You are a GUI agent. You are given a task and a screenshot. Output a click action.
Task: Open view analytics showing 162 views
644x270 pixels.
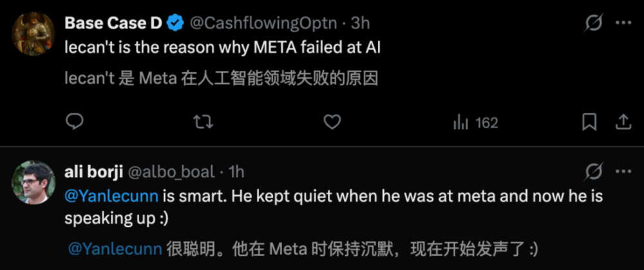point(475,122)
